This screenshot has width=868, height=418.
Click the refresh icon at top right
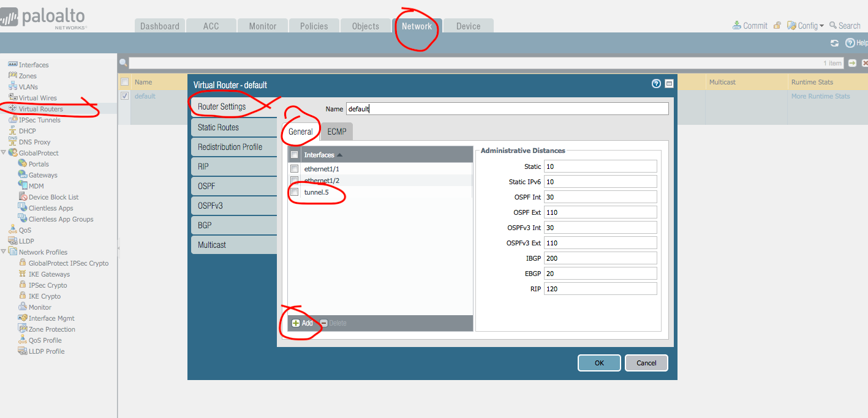pos(834,43)
